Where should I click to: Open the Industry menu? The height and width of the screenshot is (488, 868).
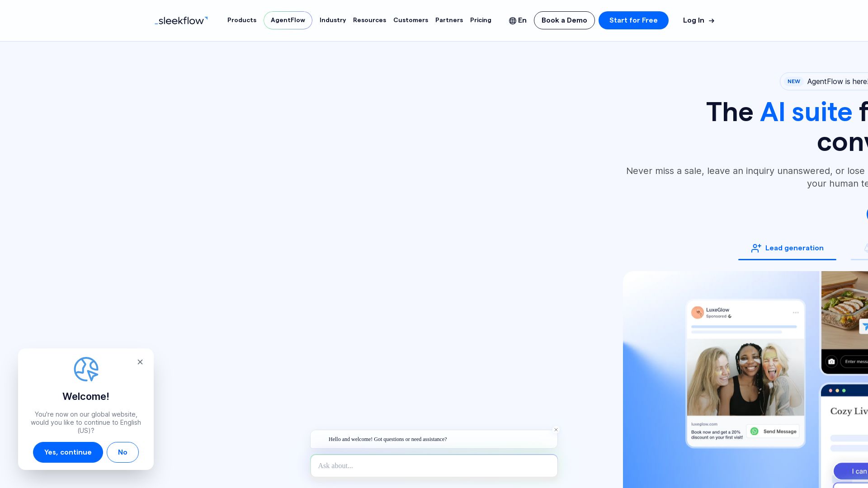333,20
